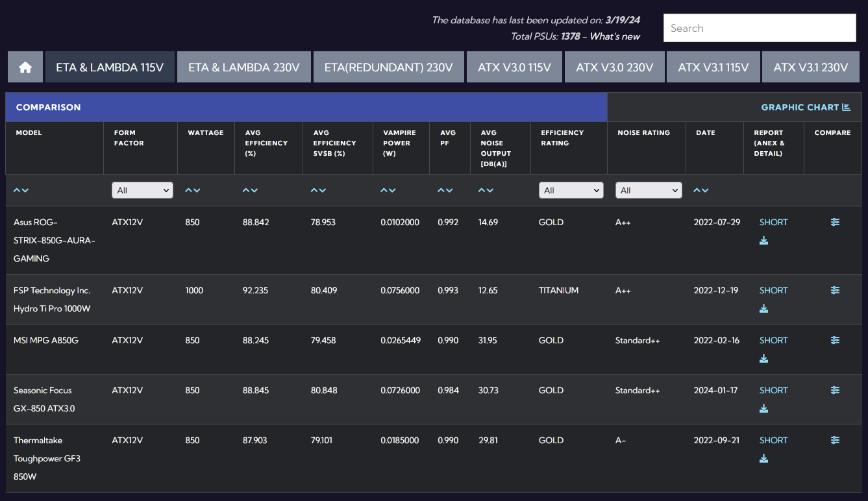Viewport: 868px width, 501px height.
Task: Download the MSI MPG A850G report
Action: (764, 359)
